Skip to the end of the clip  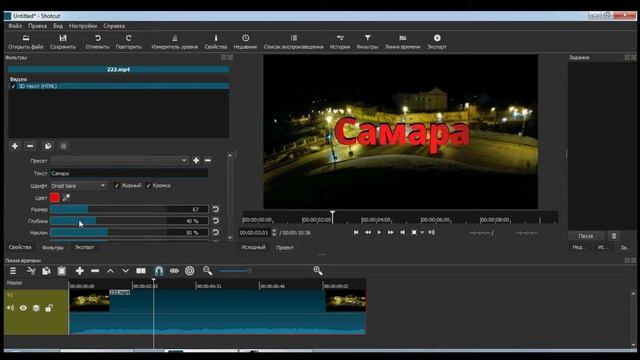point(402,232)
